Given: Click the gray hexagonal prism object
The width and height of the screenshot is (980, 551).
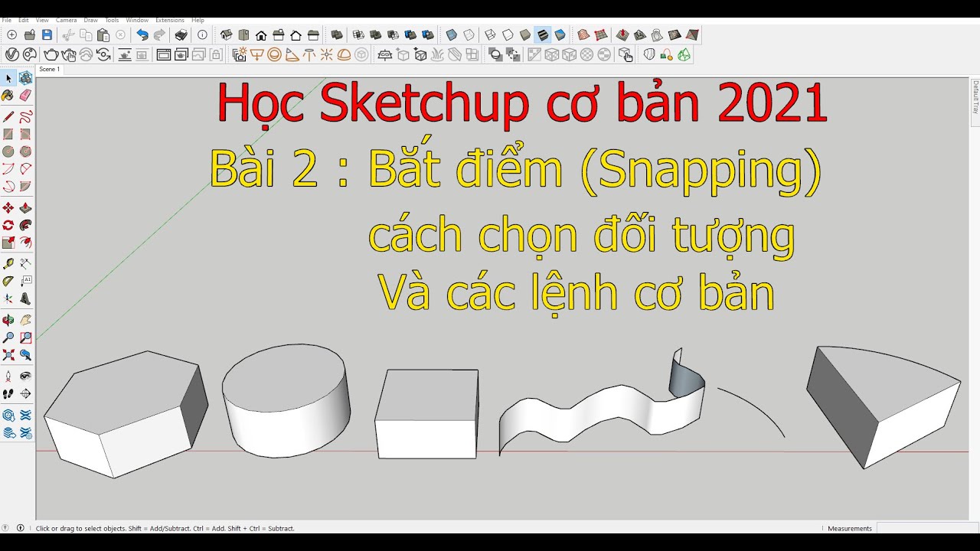Looking at the screenshot, I should (x=126, y=413).
